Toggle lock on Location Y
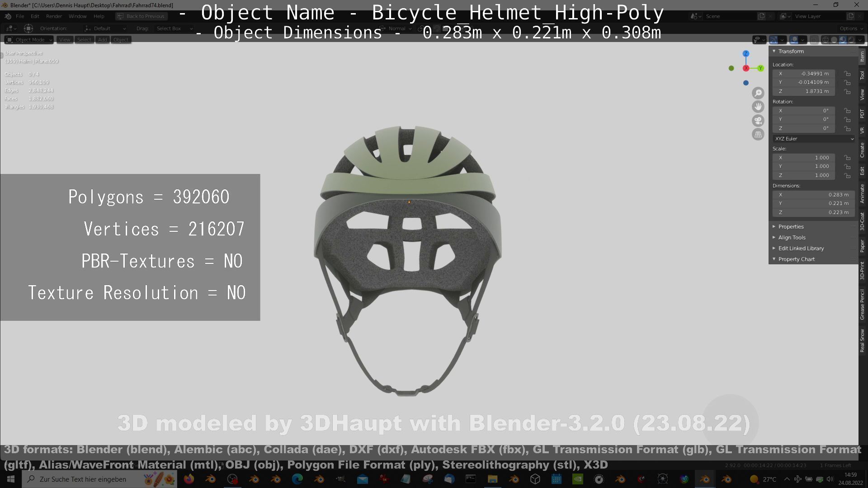The width and height of the screenshot is (868, 488). click(x=848, y=83)
